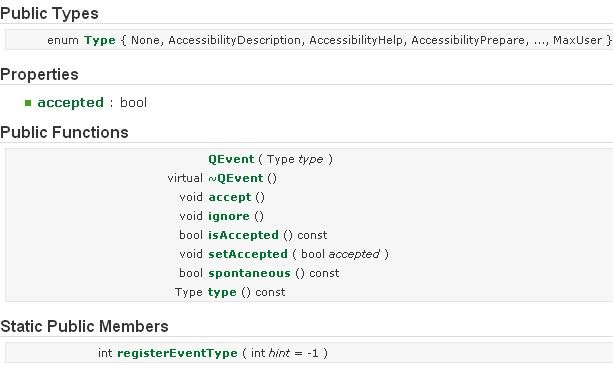Go to the accept() function
The height and width of the screenshot is (373, 613).
[229, 197]
